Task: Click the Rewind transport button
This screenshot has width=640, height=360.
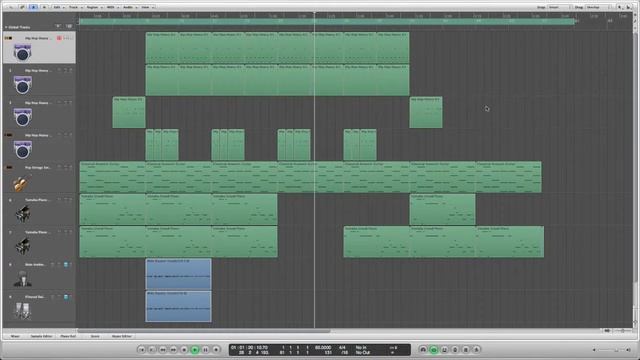Action: pos(162,350)
